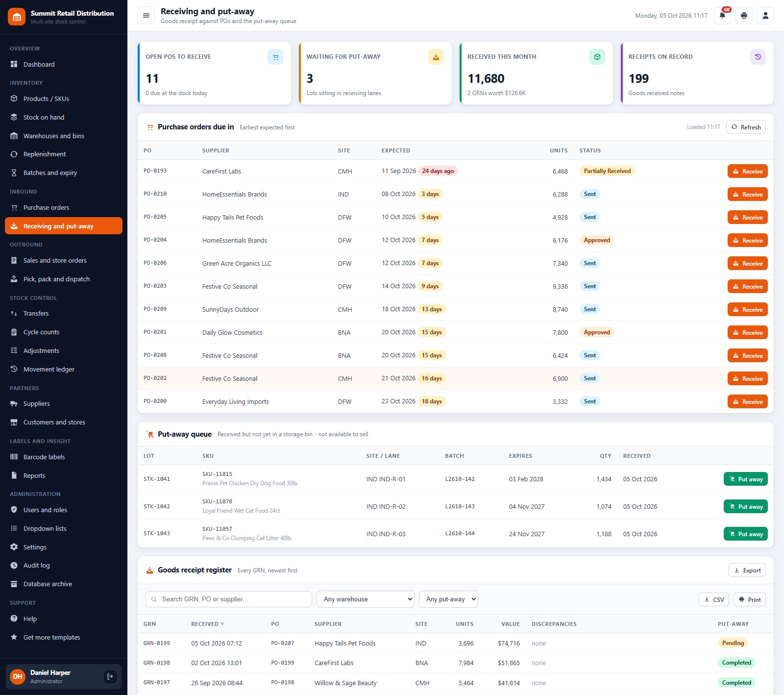Viewport: 784px width, 695px height.
Task: Receive PO-0201 Daily Glow Cosmetics
Action: [748, 332]
